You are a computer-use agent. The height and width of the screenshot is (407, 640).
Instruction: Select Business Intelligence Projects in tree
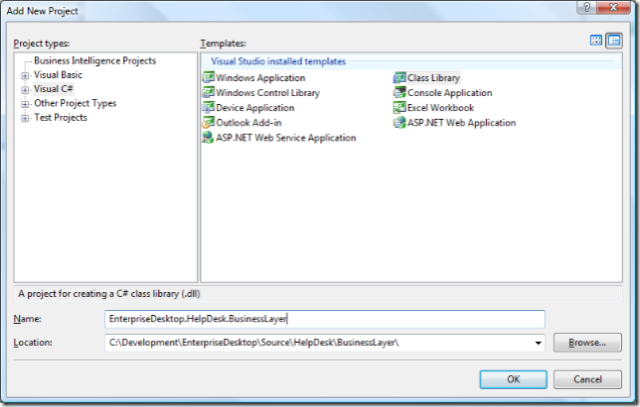click(95, 61)
